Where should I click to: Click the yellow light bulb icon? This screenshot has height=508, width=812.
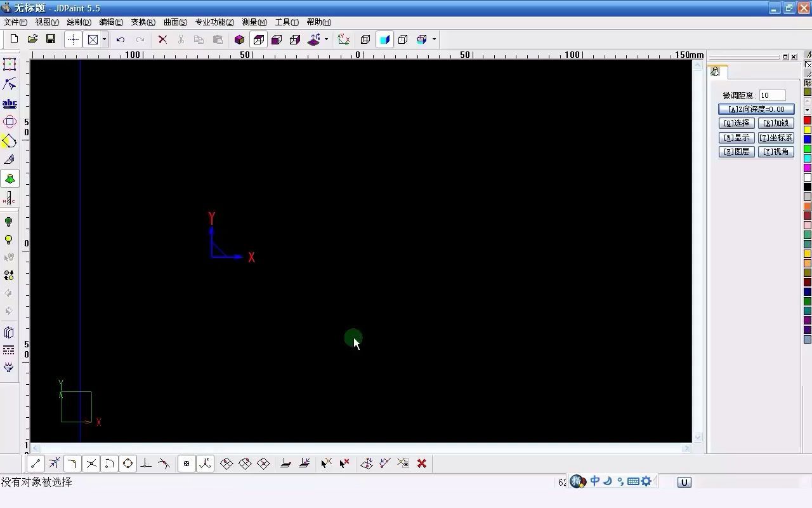coord(9,239)
